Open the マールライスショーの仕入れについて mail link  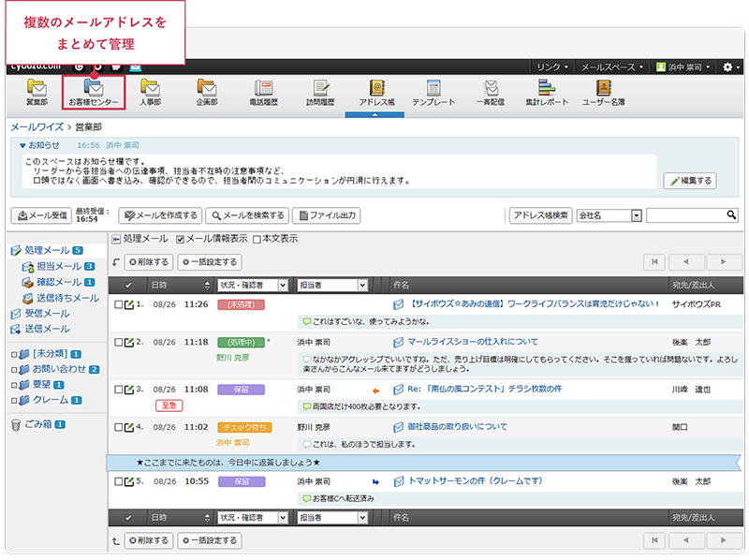473,342
